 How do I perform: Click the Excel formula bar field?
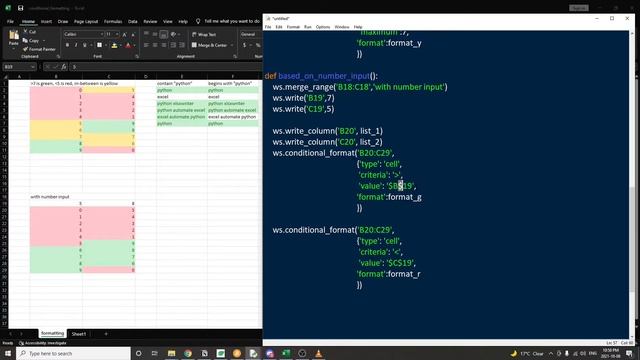(165, 67)
